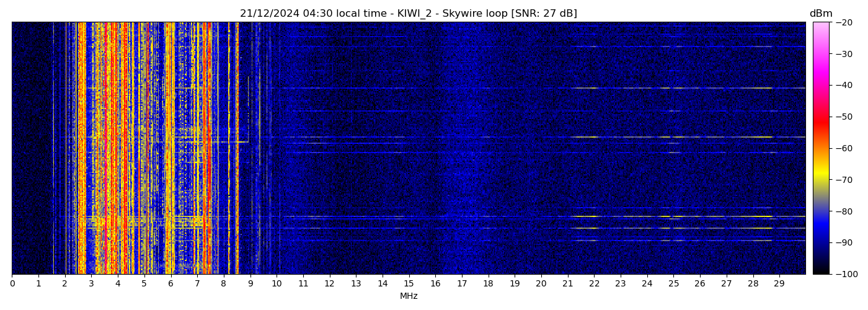Viewport: 868px width, 310px height.
Task: Click the 8 MHz axis tick label
Action: coord(224,284)
